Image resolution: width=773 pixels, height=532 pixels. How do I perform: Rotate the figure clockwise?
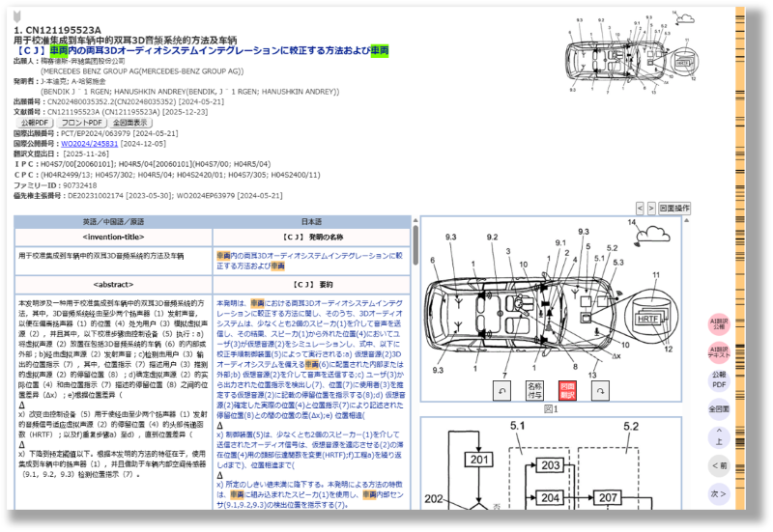coord(601,389)
